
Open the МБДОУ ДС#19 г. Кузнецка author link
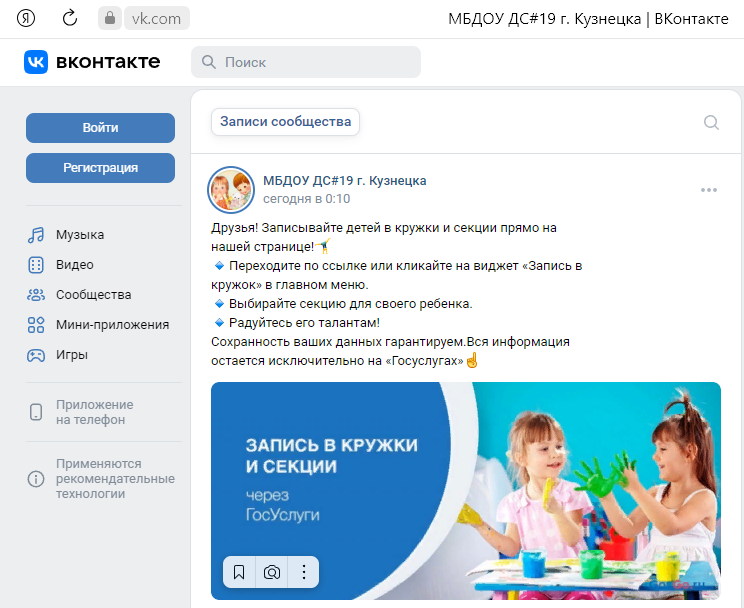(344, 181)
